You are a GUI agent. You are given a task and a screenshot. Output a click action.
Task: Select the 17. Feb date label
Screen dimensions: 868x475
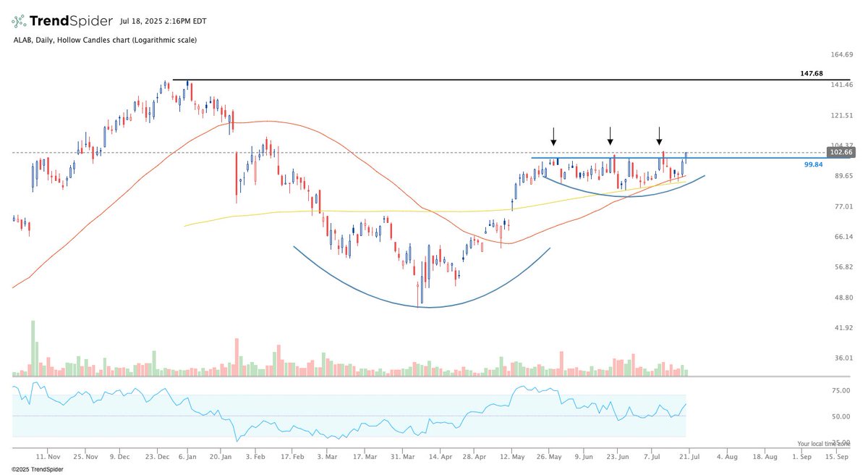293,458
